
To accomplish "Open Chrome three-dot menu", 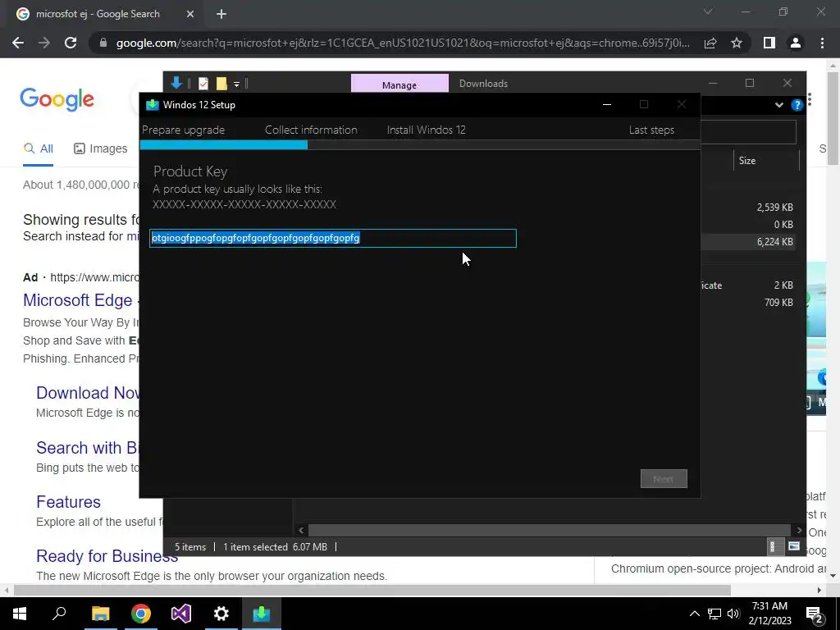I will (822, 43).
